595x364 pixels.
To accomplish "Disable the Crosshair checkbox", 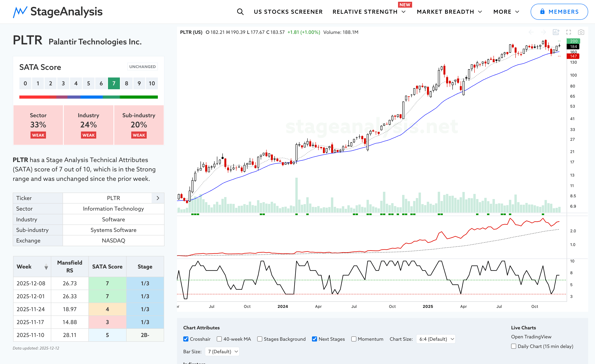I will tap(186, 339).
